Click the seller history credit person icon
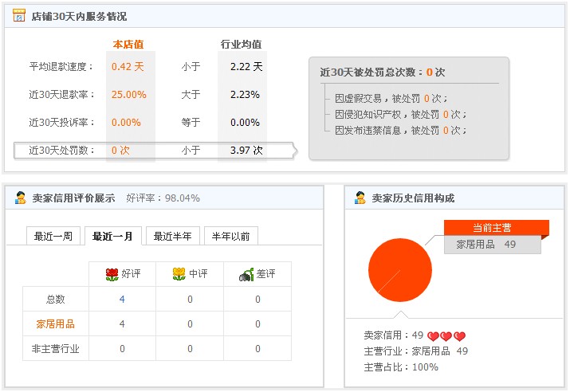 point(360,198)
